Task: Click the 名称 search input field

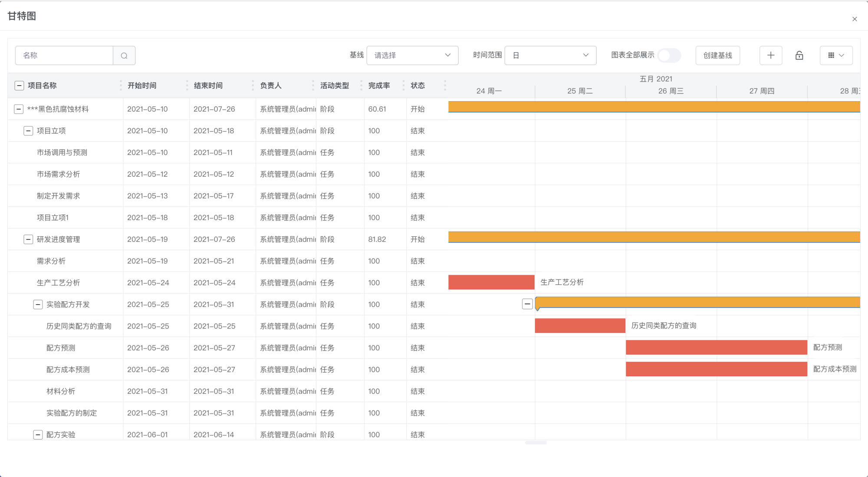Action: [64, 56]
